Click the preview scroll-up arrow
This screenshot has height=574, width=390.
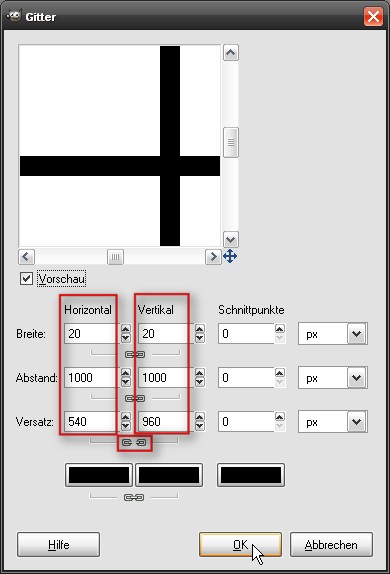click(x=230, y=53)
